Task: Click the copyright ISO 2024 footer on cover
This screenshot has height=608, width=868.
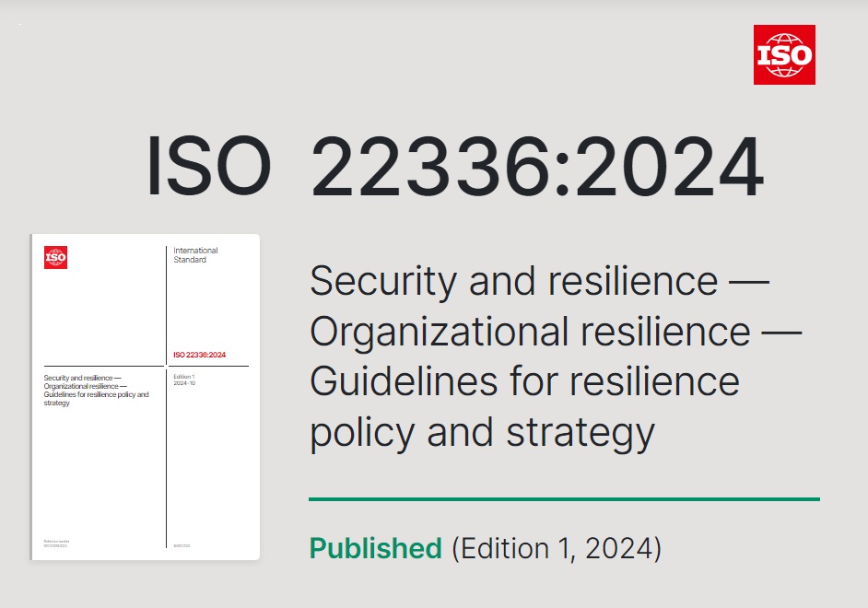Action: [x=182, y=546]
